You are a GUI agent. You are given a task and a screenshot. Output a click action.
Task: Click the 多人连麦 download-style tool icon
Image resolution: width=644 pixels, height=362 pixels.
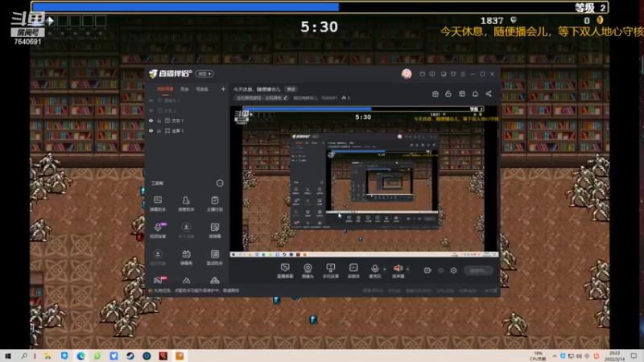click(186, 230)
